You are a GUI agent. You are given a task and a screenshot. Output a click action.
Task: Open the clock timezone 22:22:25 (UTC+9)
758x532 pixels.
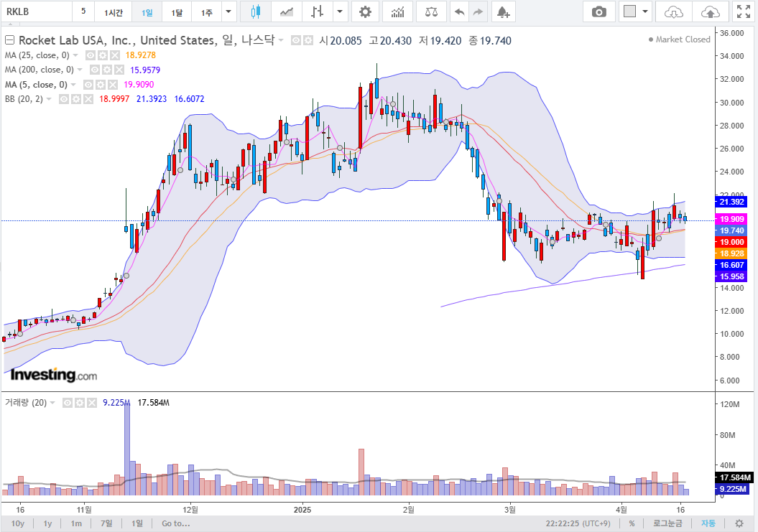[x=578, y=523]
